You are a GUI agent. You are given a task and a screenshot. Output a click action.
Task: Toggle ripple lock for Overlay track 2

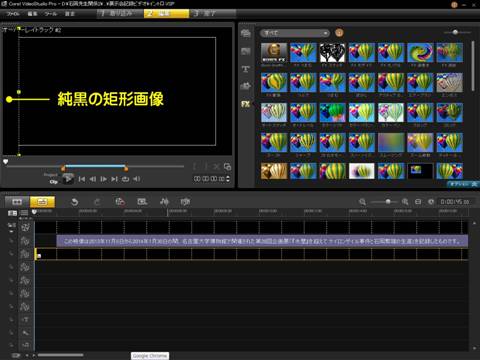pos(12,254)
